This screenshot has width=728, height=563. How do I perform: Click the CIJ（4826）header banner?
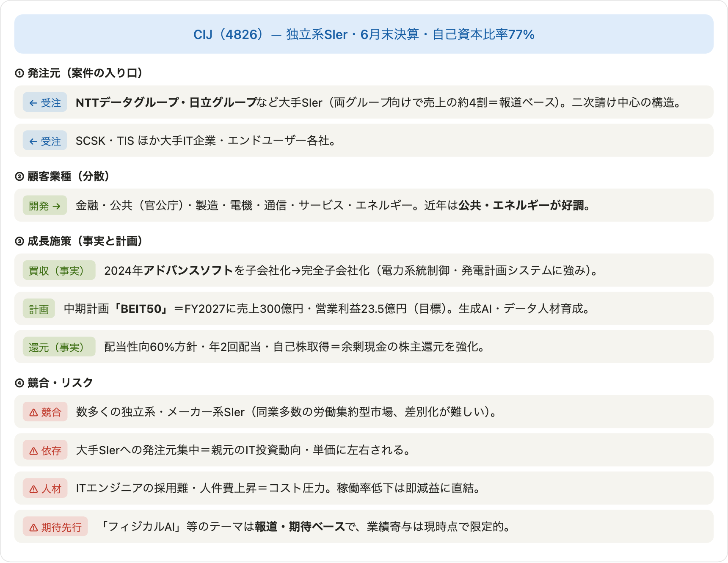coord(364,34)
